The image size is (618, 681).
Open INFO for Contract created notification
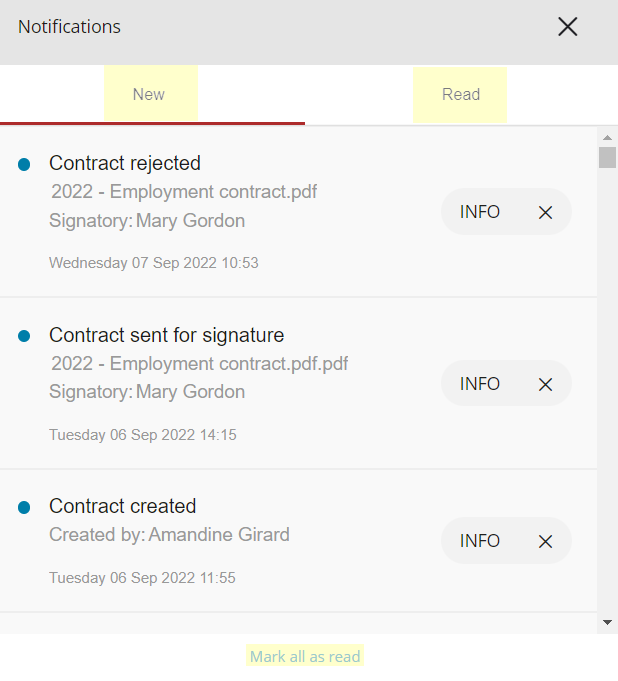pyautogui.click(x=480, y=541)
